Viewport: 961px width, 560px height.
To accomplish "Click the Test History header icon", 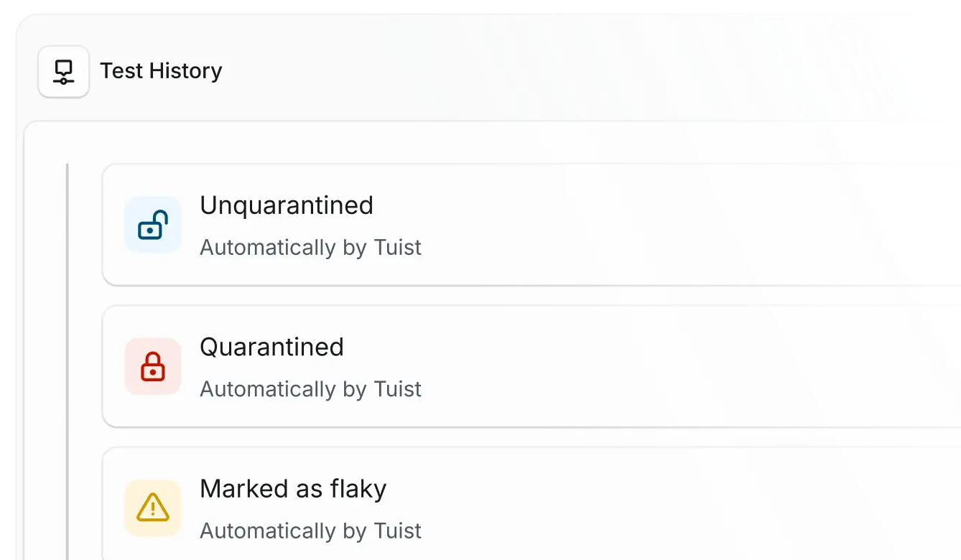I will point(64,71).
